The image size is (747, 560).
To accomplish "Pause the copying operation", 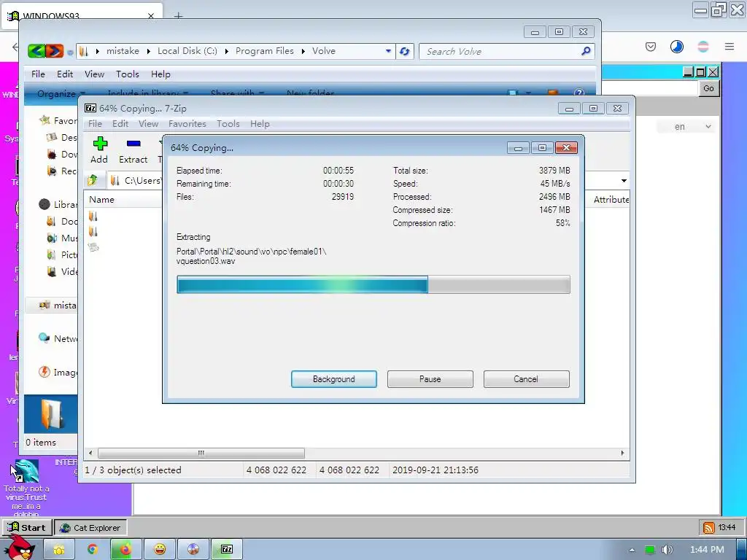I will (x=430, y=379).
